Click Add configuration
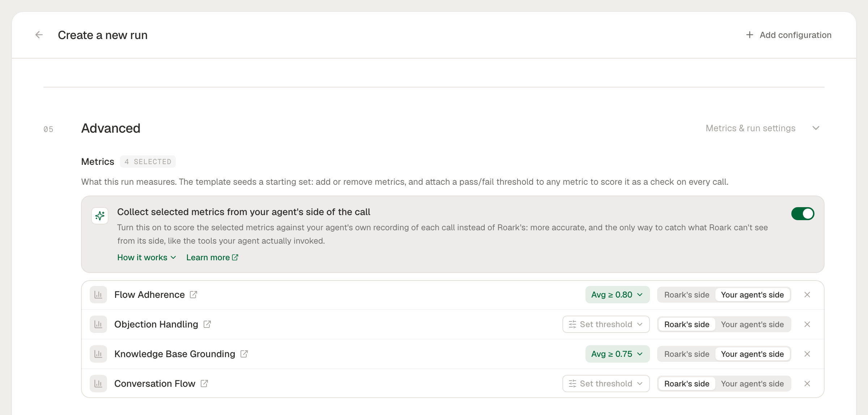The height and width of the screenshot is (415, 868). click(x=788, y=35)
